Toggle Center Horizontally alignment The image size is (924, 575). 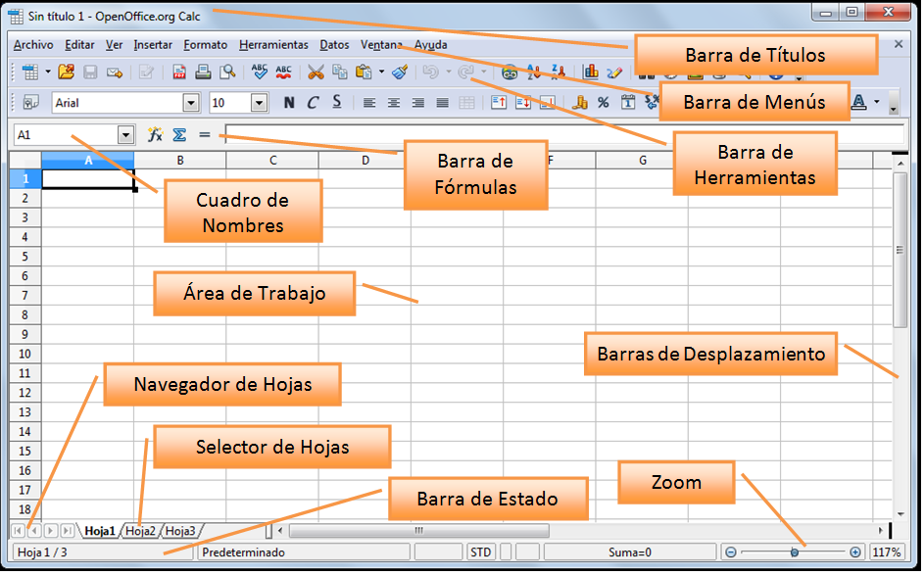pyautogui.click(x=394, y=103)
